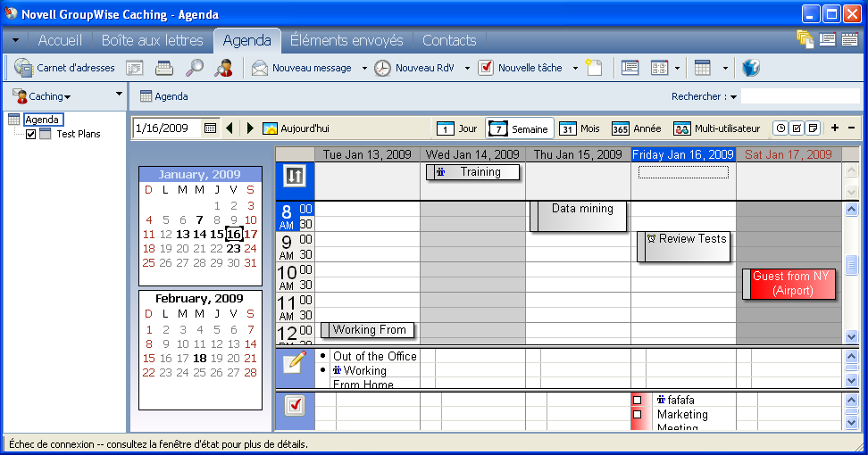Open the Nouveau message dropdown arrow
868x455 pixels.
coord(364,68)
